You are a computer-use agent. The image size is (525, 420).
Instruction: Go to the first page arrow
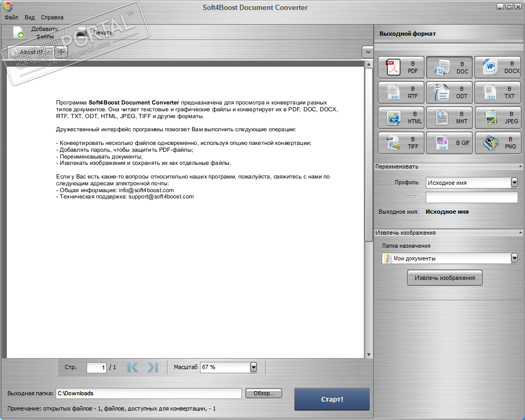pyautogui.click(x=133, y=367)
